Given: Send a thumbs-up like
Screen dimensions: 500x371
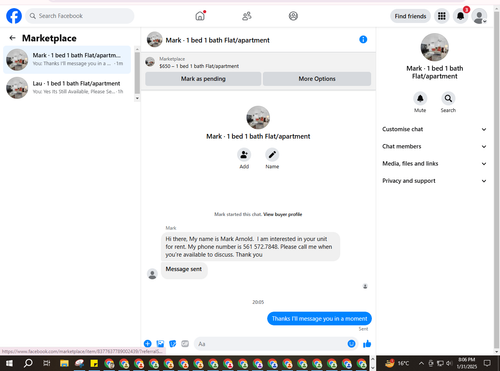Looking at the screenshot, I should [367, 344].
